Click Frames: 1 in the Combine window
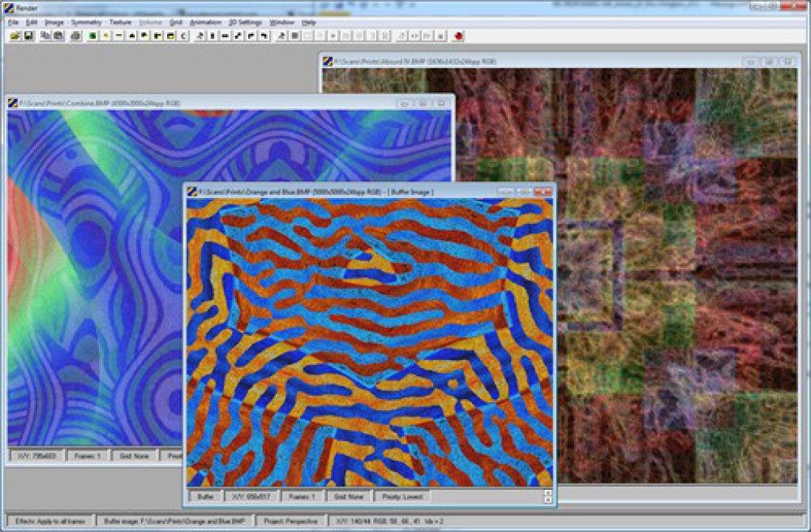Viewport: 811px width, 532px height. [88, 455]
